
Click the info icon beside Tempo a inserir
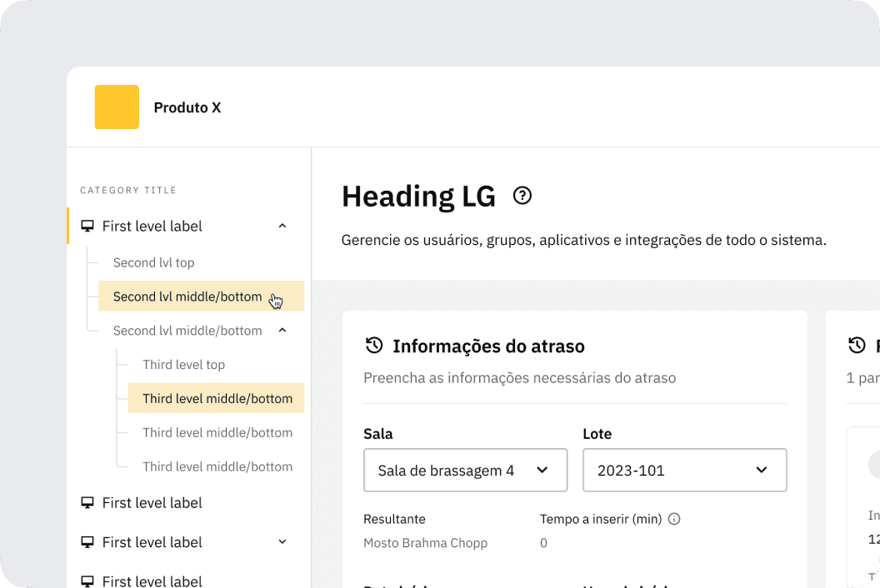coord(675,519)
